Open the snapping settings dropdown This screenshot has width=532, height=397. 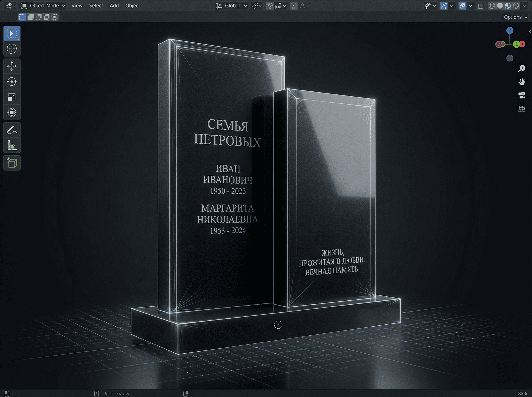[281, 6]
